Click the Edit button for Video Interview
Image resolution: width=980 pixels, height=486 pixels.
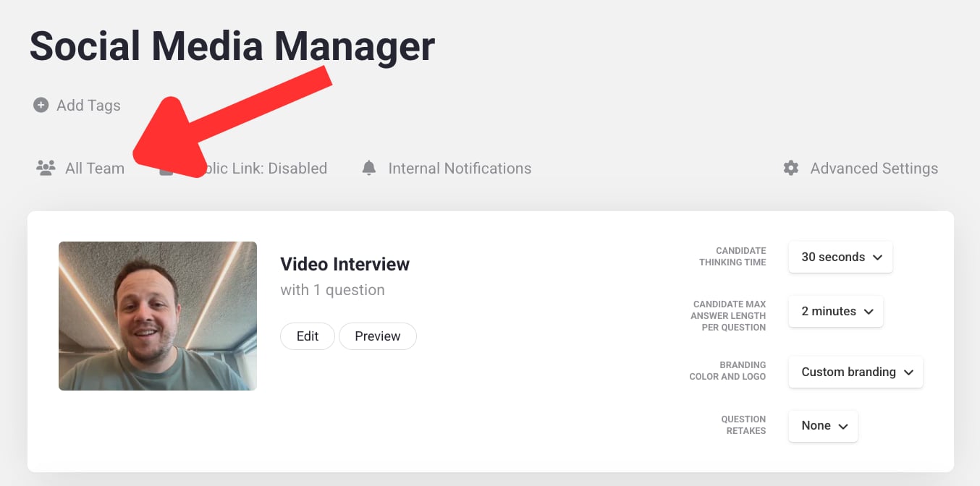(308, 336)
